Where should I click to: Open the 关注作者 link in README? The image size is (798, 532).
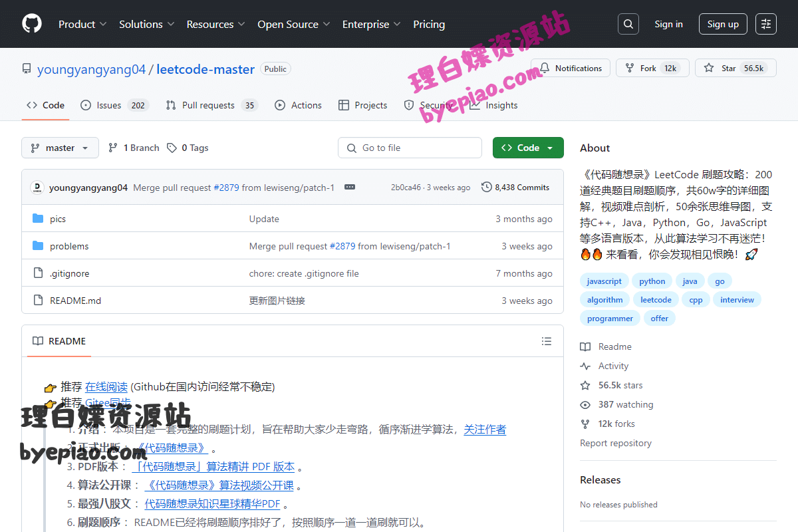click(485, 430)
